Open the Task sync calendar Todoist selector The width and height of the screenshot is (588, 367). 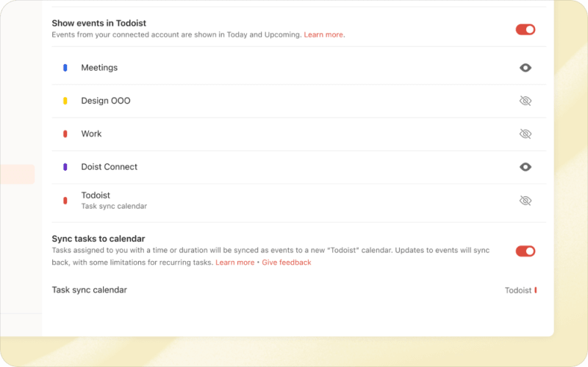tap(521, 290)
